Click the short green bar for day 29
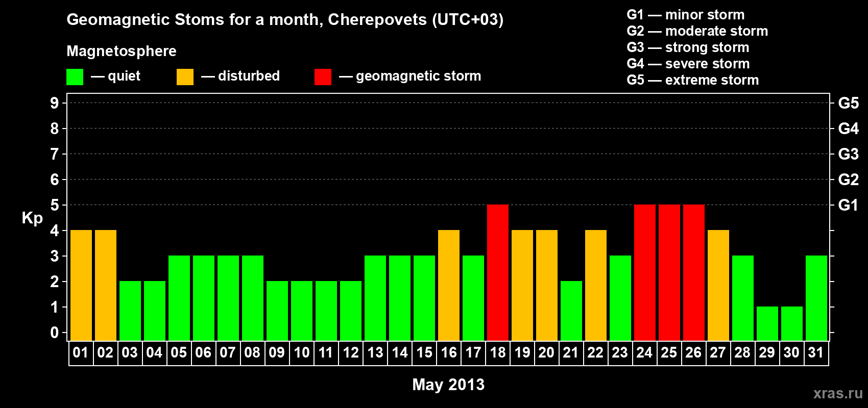Viewport: 868px width, 408px height. click(x=767, y=323)
